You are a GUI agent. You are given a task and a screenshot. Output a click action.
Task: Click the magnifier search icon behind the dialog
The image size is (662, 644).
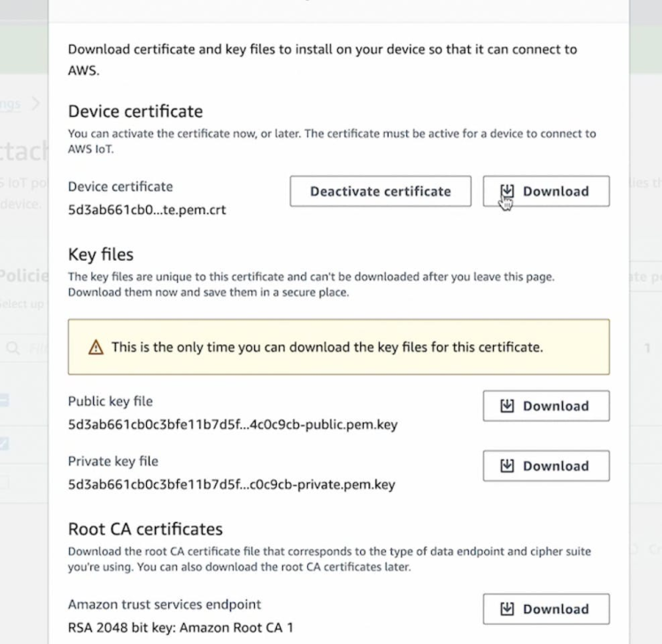pyautogui.click(x=13, y=349)
